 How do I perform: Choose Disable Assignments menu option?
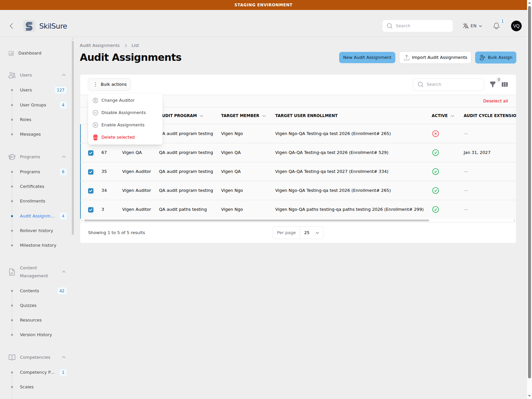click(125, 113)
